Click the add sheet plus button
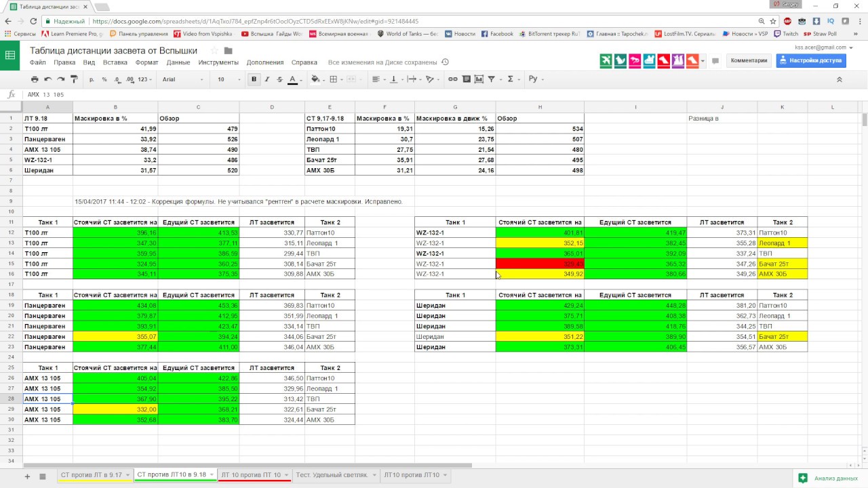Screen dimensions: 868x488 (x=27, y=477)
